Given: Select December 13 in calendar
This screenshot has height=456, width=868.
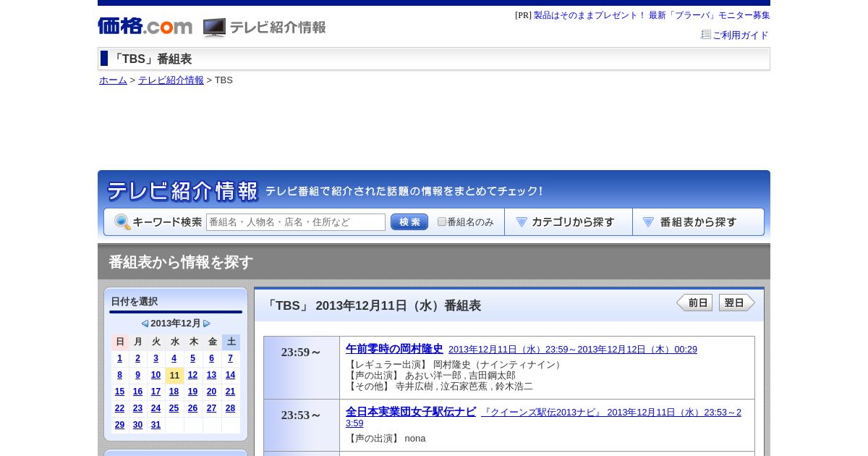Looking at the screenshot, I should [211, 375].
